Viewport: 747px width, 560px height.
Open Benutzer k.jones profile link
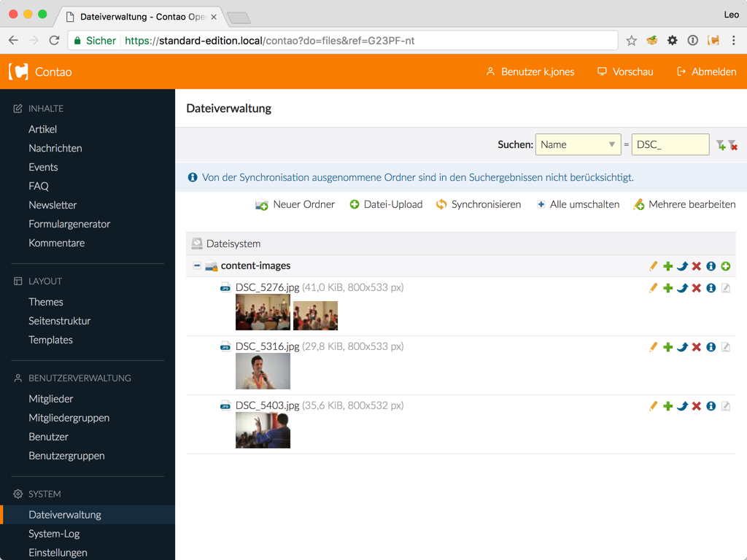tap(530, 72)
